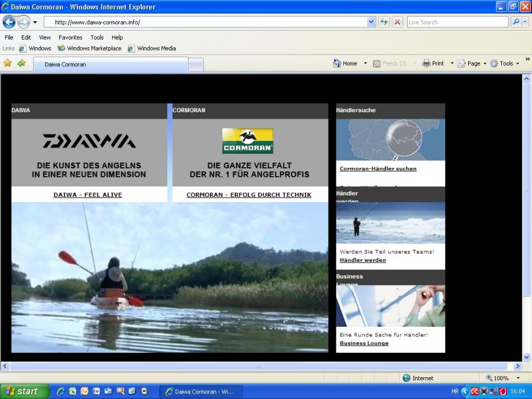Screen dimensions: 532x399
Task: Open the Favorites menu
Action: tap(70, 37)
